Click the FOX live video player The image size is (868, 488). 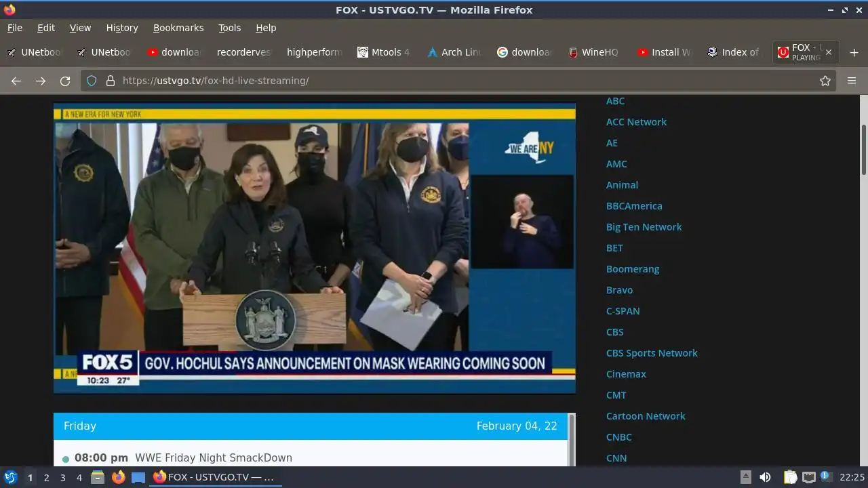click(x=315, y=247)
